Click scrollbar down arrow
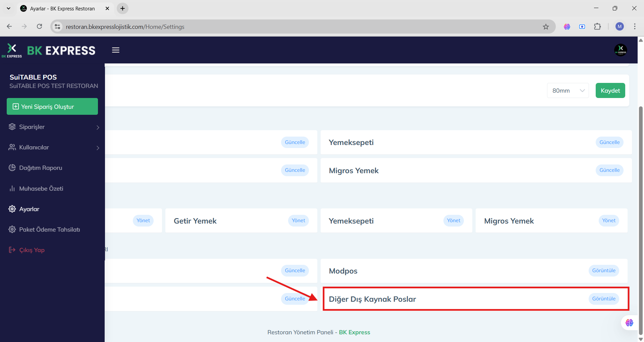Viewport: 644px width, 342px height. [641, 339]
